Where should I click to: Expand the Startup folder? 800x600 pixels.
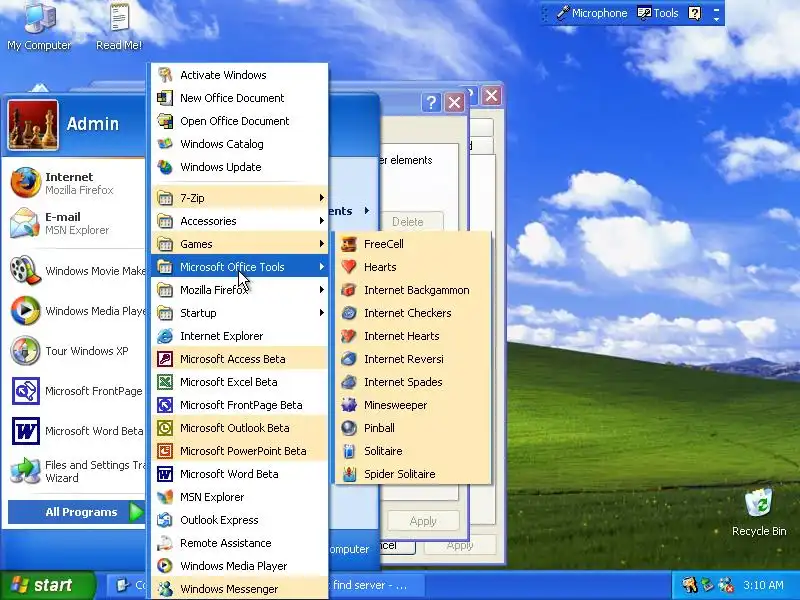tap(239, 313)
